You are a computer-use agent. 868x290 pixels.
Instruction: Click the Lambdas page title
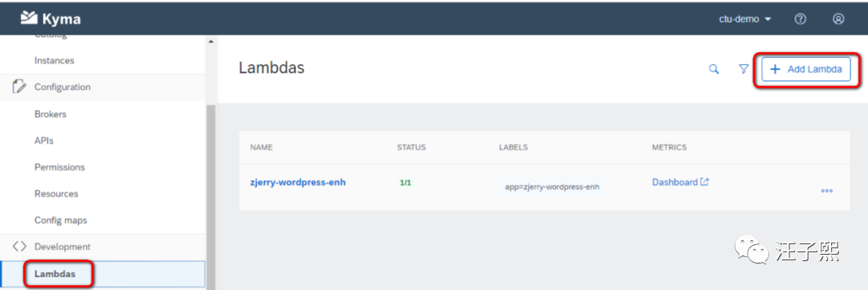coord(272,67)
